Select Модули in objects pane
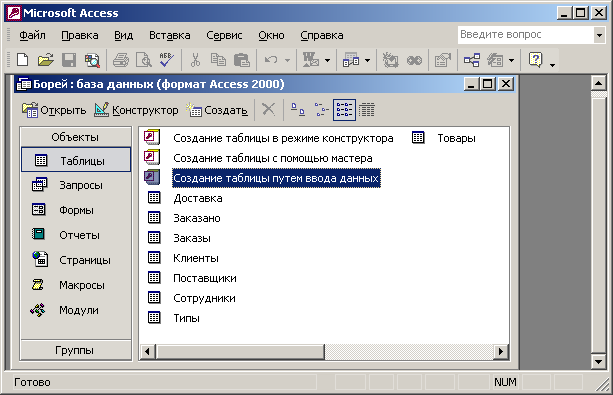 [65, 310]
